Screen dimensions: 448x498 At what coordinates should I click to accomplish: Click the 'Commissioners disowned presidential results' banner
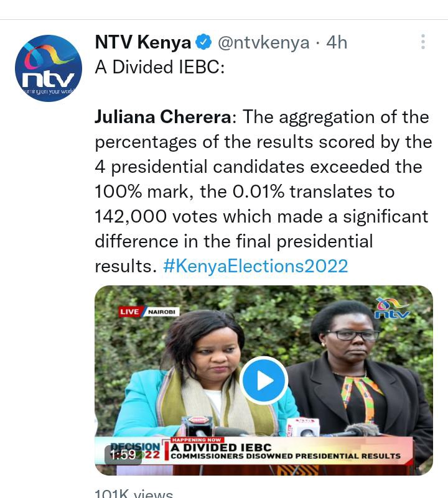(285, 456)
